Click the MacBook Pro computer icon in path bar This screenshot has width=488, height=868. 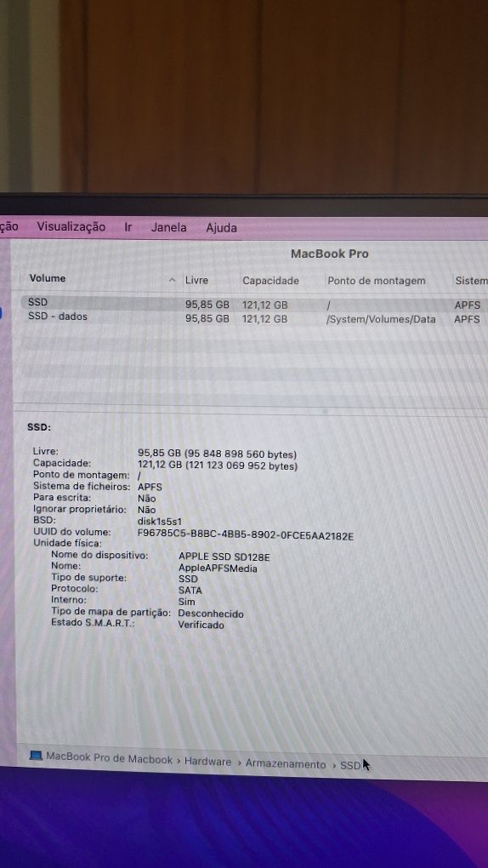[36, 757]
